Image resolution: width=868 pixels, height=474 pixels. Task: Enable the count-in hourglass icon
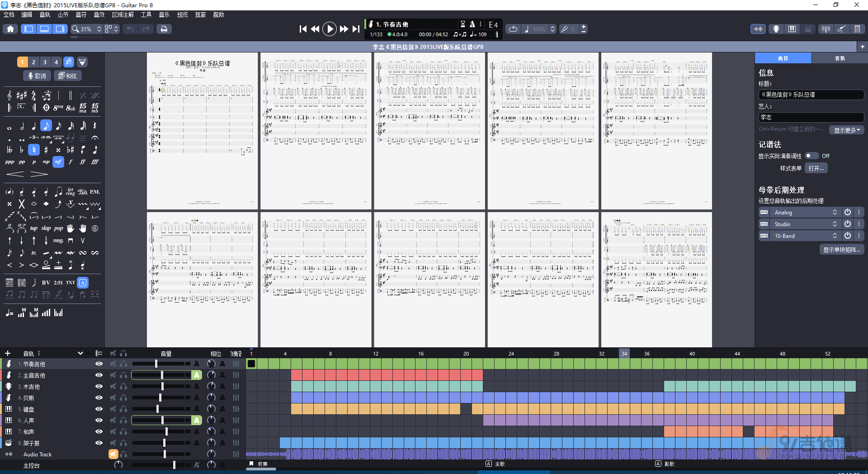[462, 24]
